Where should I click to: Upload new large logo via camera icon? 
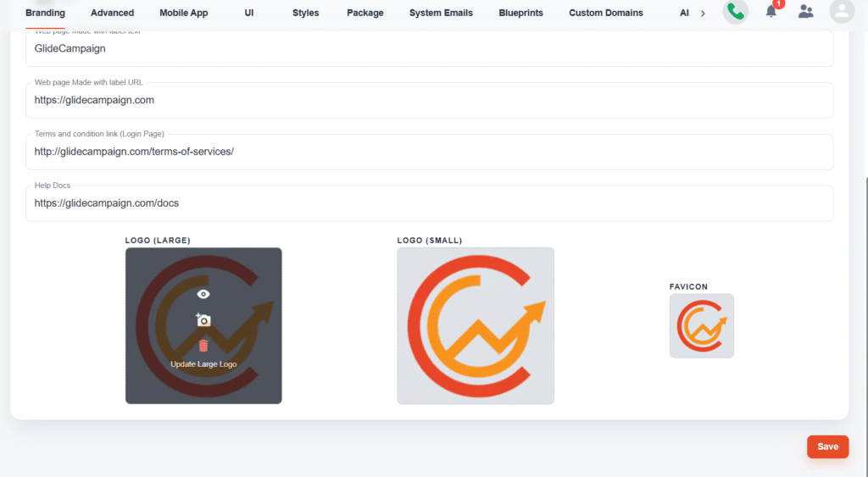[x=203, y=320]
